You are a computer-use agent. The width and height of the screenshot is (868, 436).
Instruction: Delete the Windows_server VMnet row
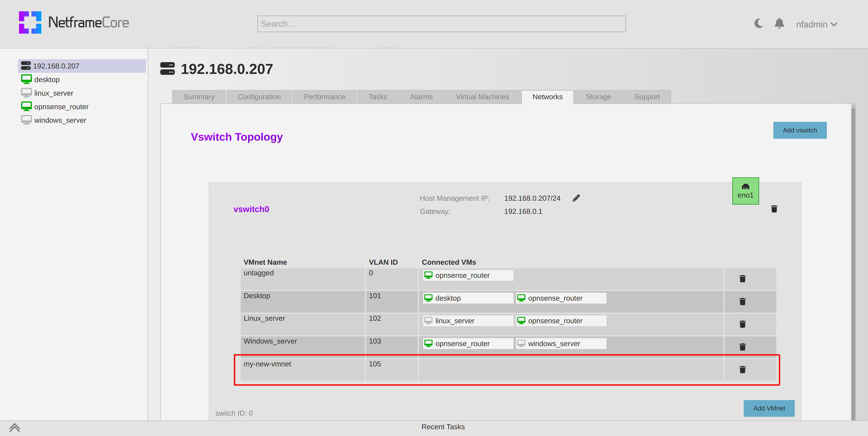pyautogui.click(x=742, y=347)
